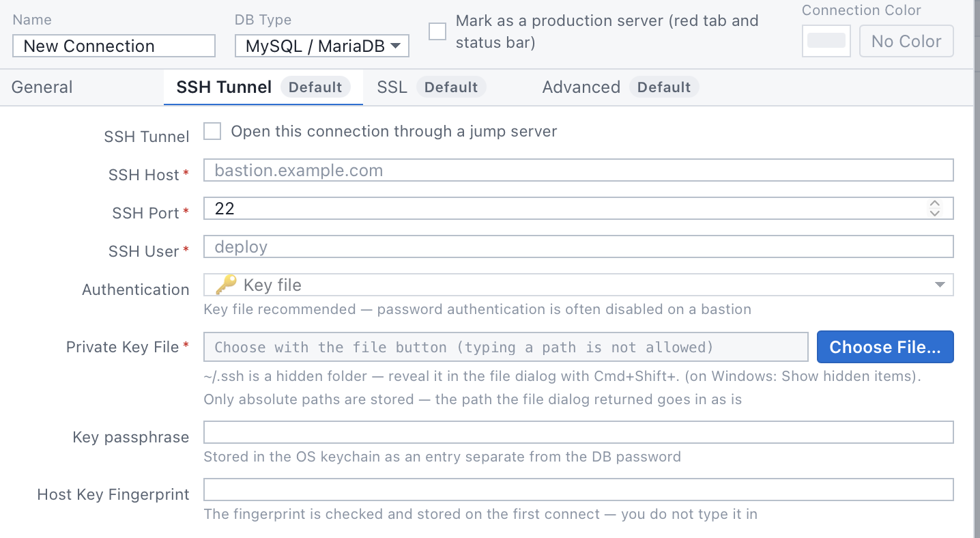Click the Host Key Fingerprint label

pos(113,494)
